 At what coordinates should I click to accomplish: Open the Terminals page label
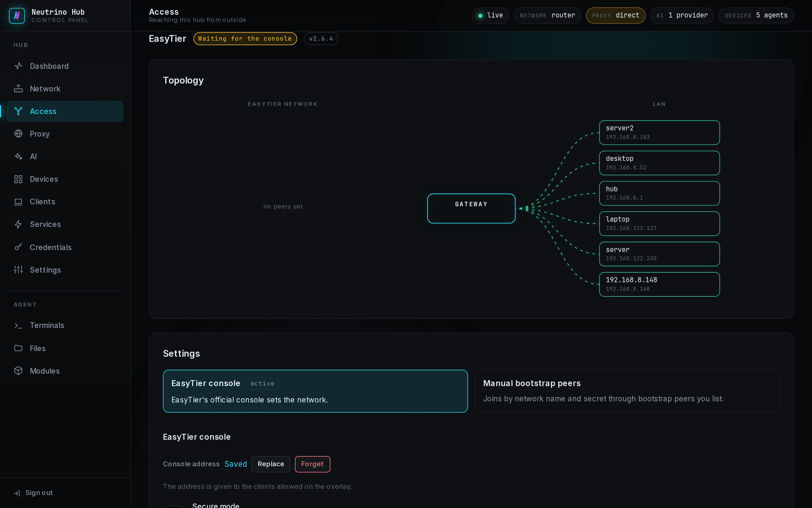pos(47,325)
